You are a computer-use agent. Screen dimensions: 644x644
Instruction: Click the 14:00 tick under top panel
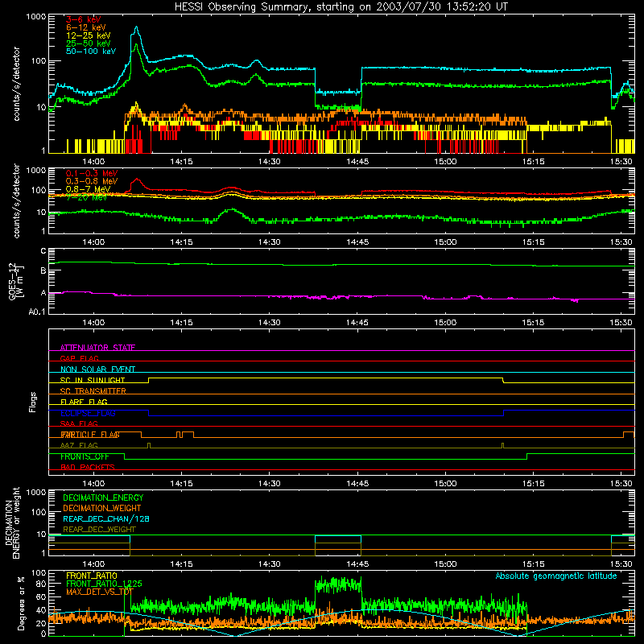point(93,162)
